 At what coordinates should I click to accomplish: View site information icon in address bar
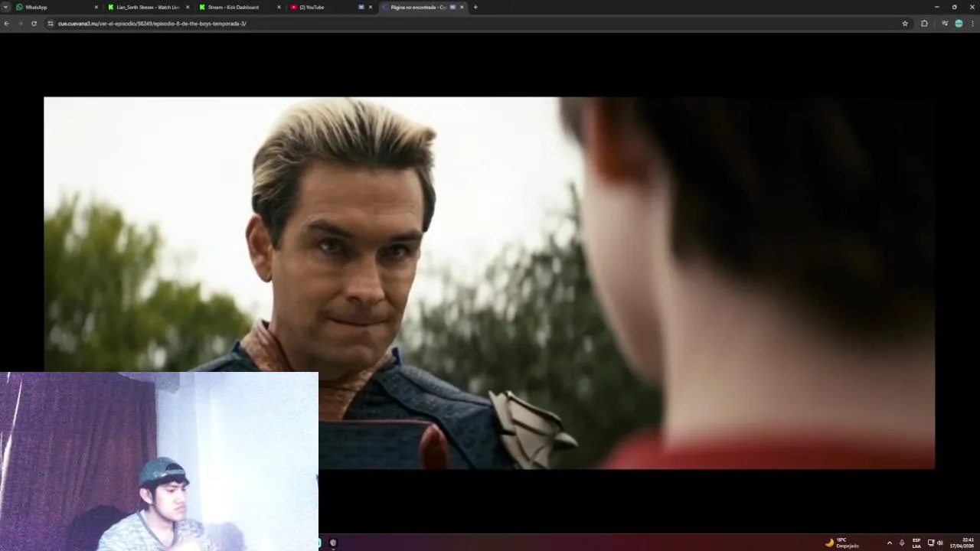(51, 24)
